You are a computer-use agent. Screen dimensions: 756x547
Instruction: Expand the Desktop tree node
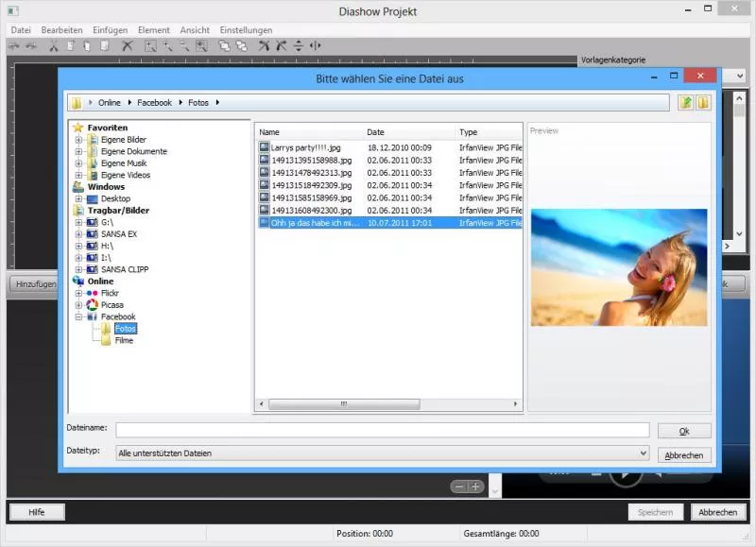point(78,198)
